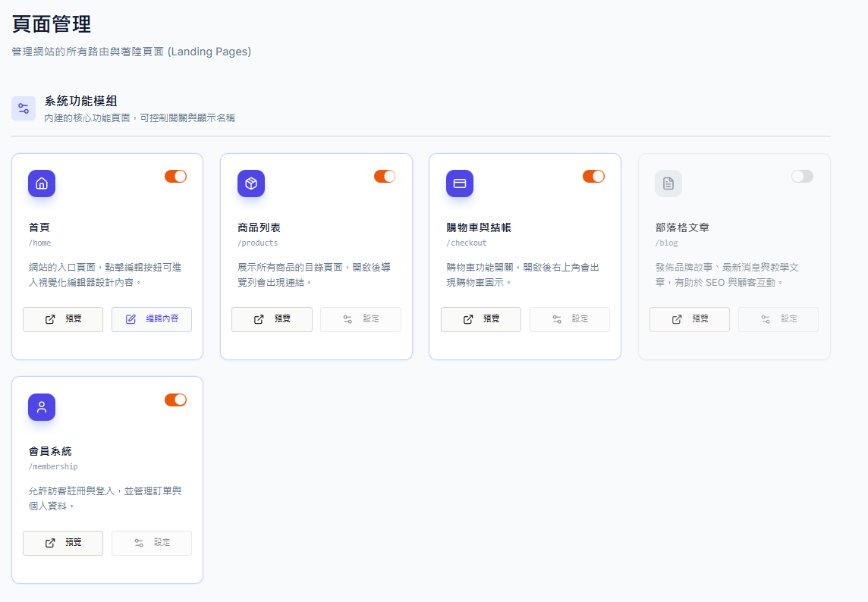Click the home icon on 首頁 card
The image size is (868, 602).
[x=42, y=183]
